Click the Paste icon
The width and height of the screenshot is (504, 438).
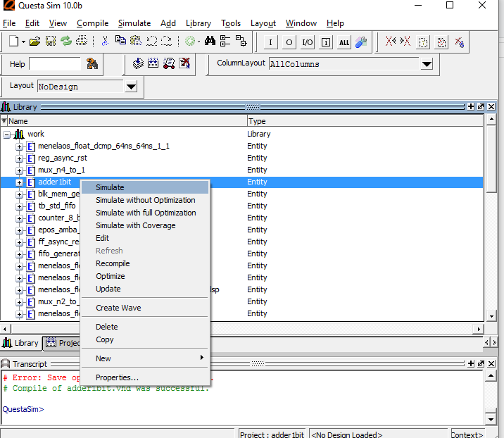pyautogui.click(x=136, y=41)
